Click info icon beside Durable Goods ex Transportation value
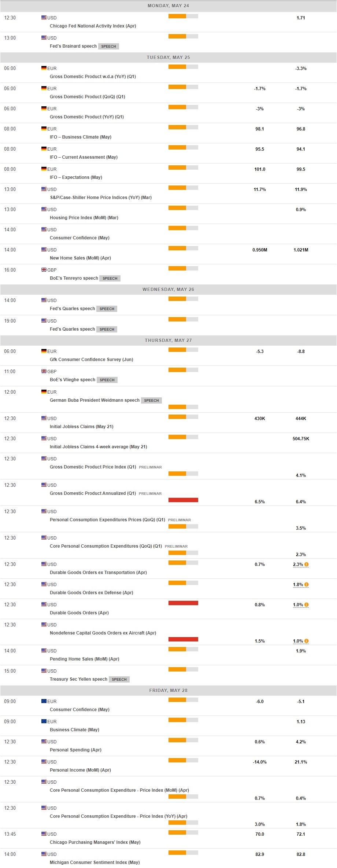337x868 pixels. coord(306,564)
